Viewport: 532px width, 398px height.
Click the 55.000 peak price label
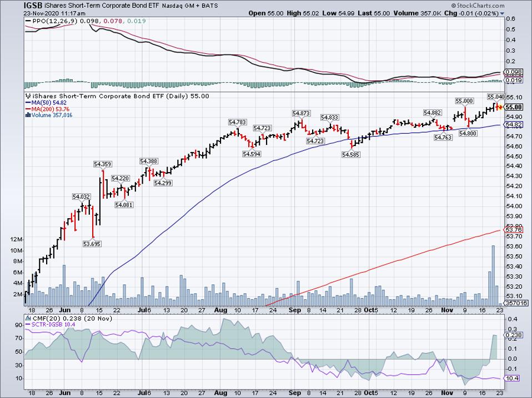click(464, 100)
